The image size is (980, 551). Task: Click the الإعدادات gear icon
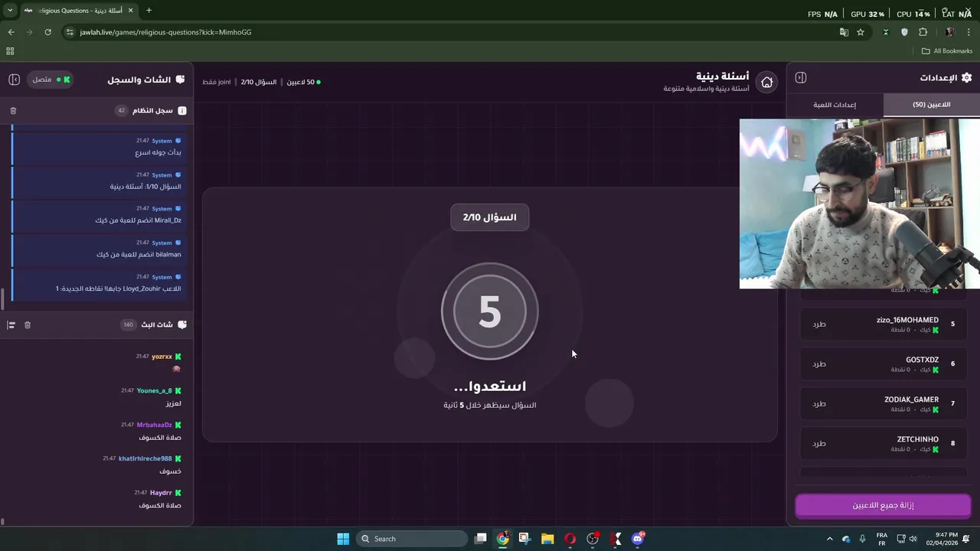966,77
